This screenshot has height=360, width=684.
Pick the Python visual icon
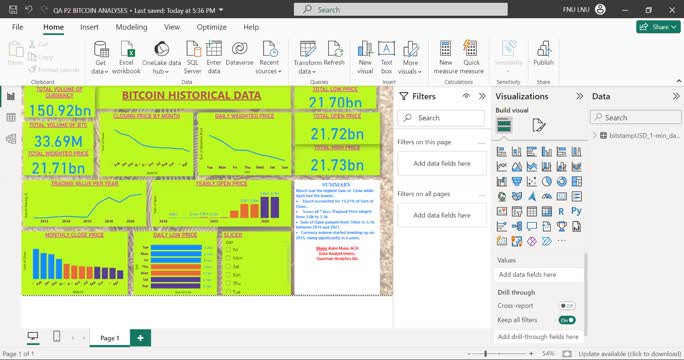[x=576, y=211]
